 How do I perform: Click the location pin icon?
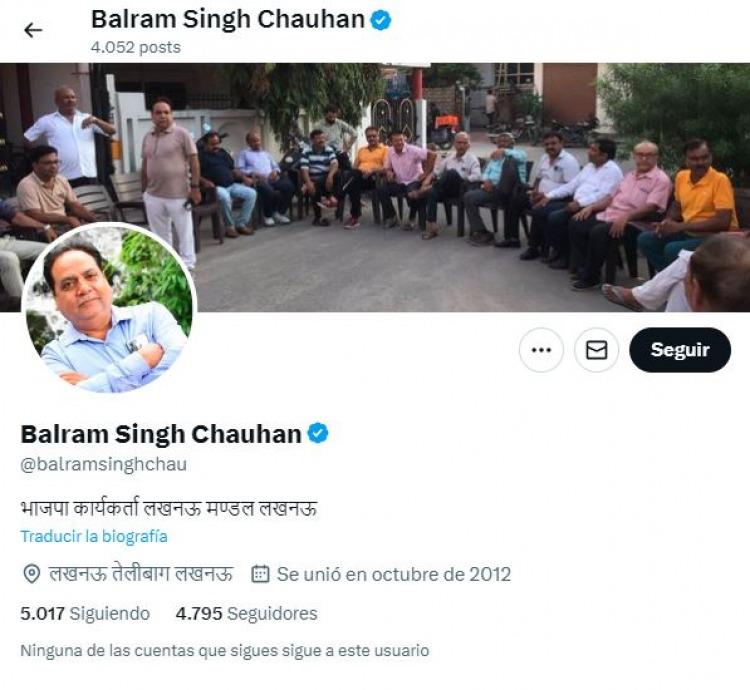32,574
